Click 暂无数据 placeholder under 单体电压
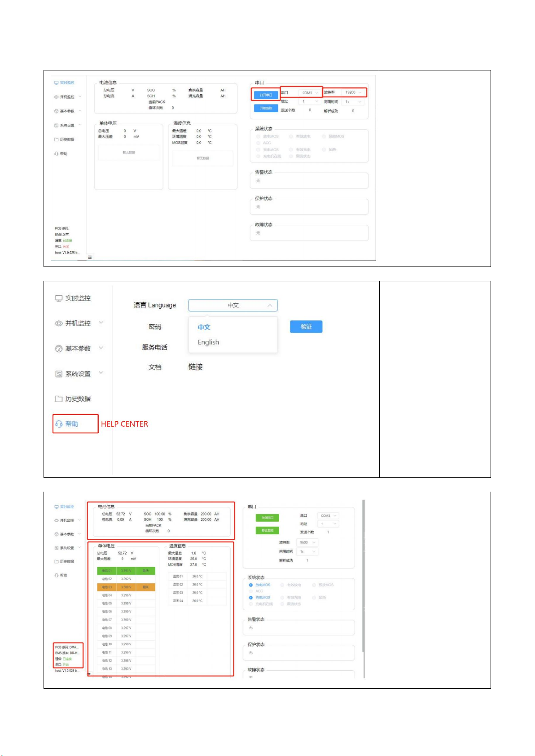The width and height of the screenshot is (535, 756). [x=129, y=153]
